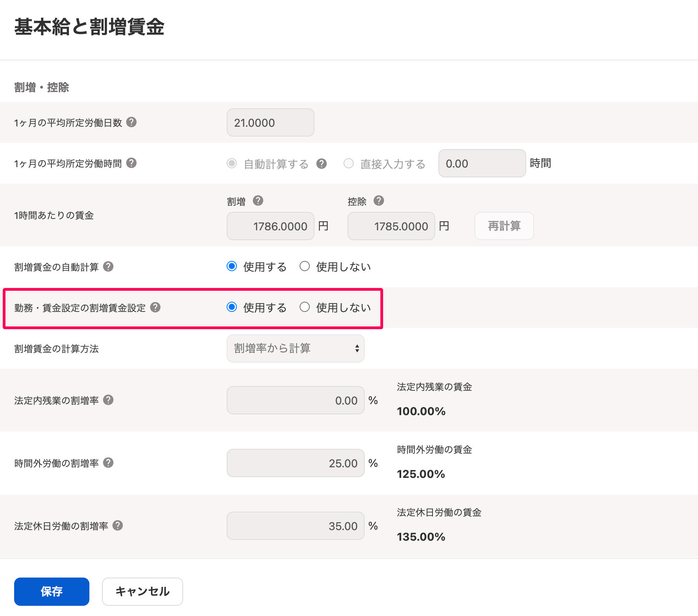This screenshot has width=698, height=616.
Task: Open help for 法定内残業の割増率
Action: [108, 400]
